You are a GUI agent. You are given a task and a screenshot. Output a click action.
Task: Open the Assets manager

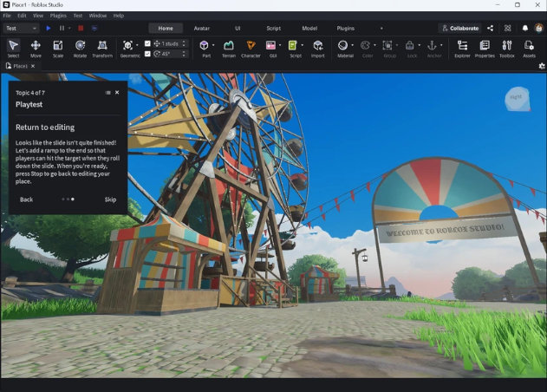(529, 49)
